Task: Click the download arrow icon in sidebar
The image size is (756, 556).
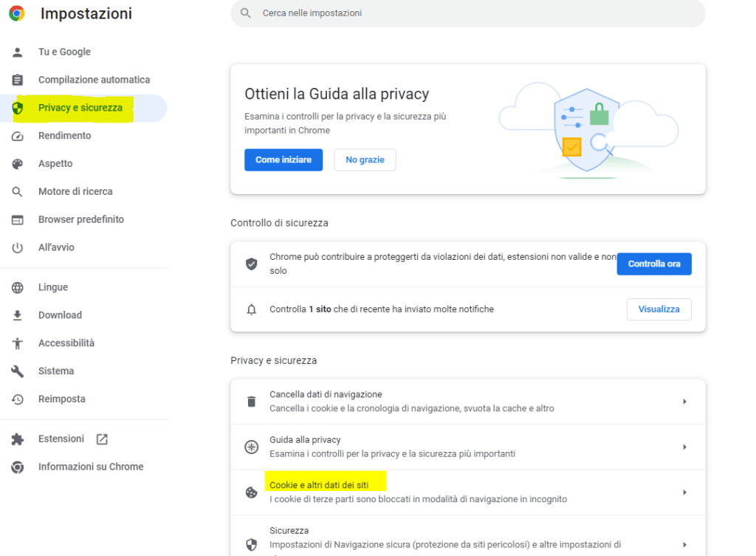Action: (x=18, y=315)
